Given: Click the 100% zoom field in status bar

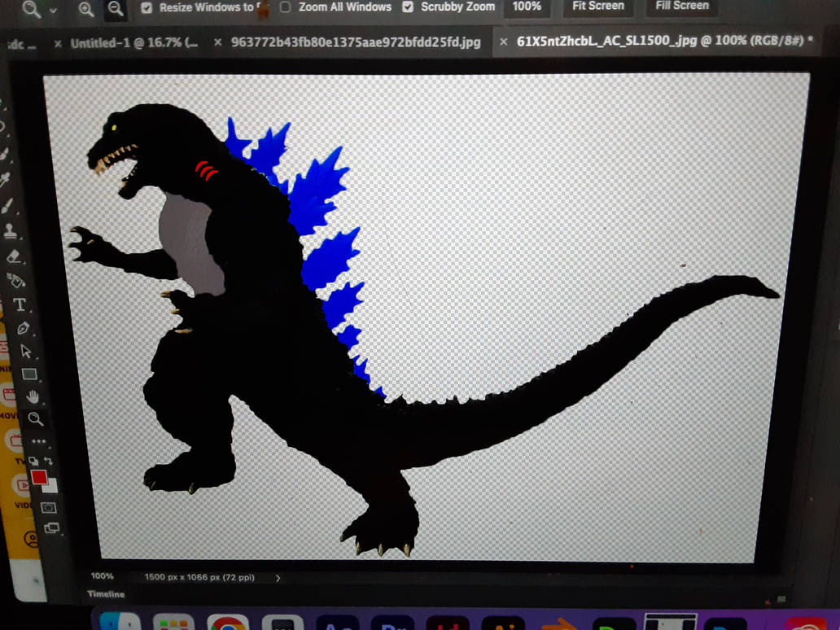Looking at the screenshot, I should (102, 576).
